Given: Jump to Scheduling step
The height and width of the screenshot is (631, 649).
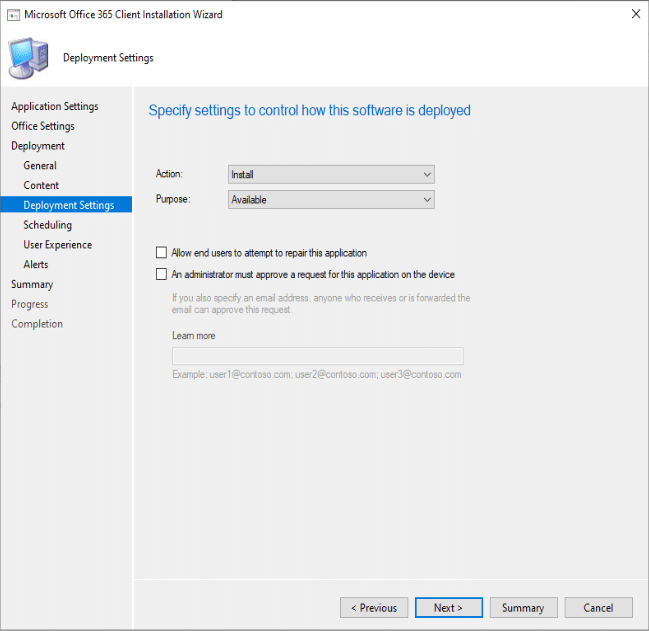Looking at the screenshot, I should [48, 225].
